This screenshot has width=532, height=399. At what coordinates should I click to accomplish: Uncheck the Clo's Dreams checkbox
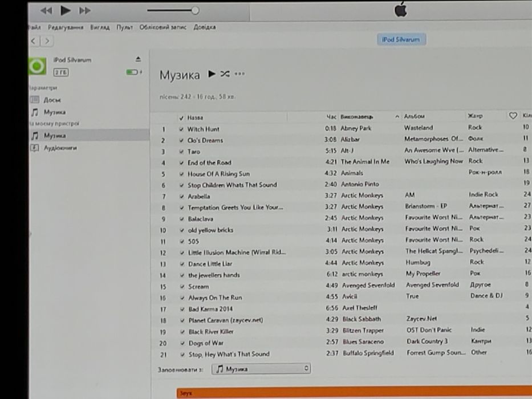tap(181, 140)
